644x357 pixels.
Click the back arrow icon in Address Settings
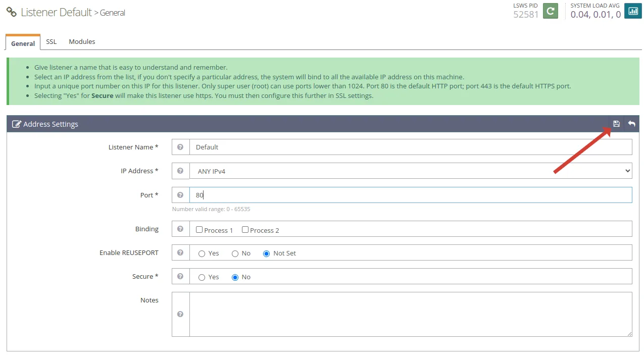pos(631,124)
